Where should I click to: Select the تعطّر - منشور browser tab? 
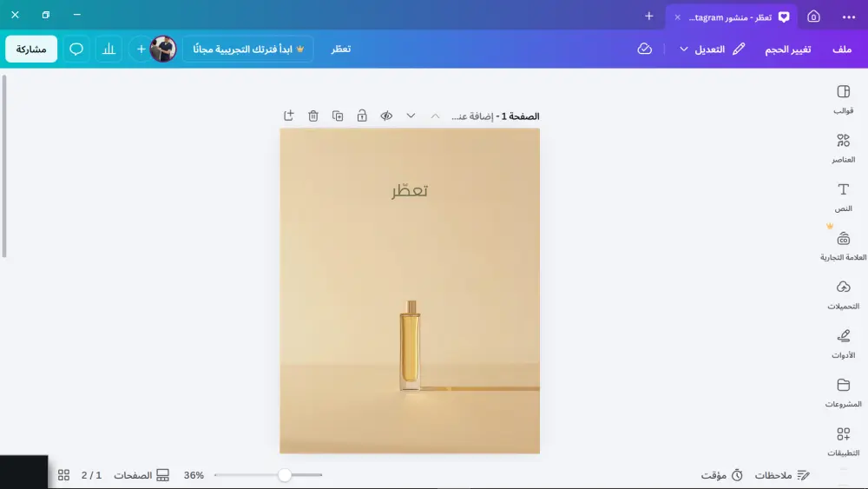coord(732,17)
